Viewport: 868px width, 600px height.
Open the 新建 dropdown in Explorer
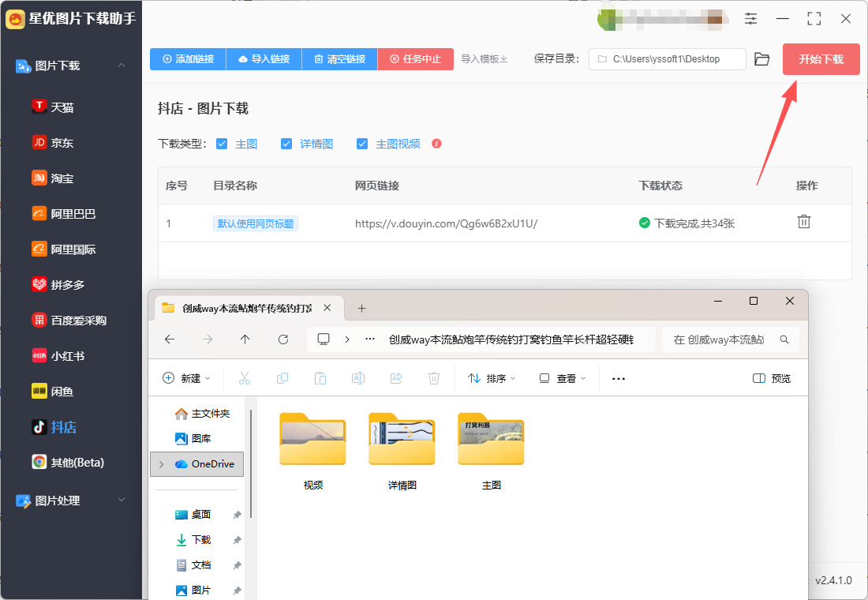[x=186, y=378]
